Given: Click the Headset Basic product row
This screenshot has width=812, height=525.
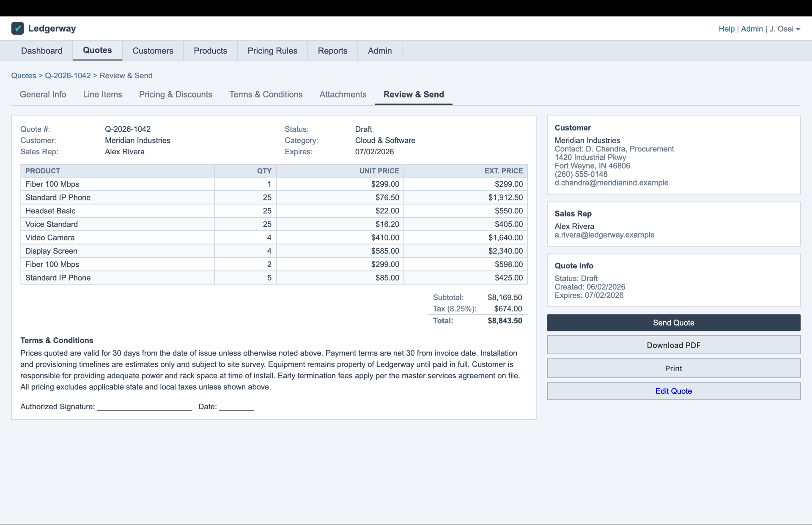Looking at the screenshot, I should [x=274, y=211].
